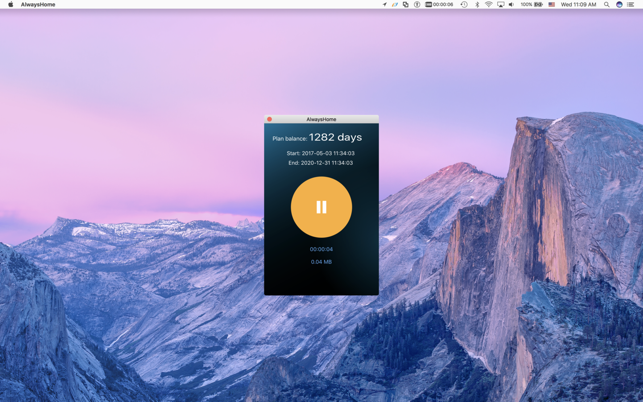Click the End 2020-12-31 date line
This screenshot has width=643, height=402.
pos(321,163)
